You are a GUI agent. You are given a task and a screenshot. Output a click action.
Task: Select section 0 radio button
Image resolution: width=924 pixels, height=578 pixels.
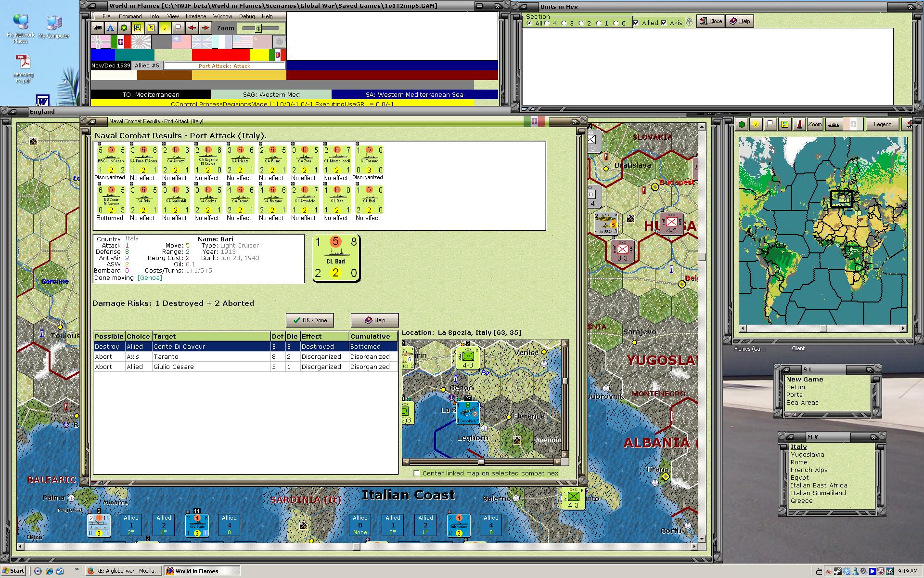coord(616,23)
